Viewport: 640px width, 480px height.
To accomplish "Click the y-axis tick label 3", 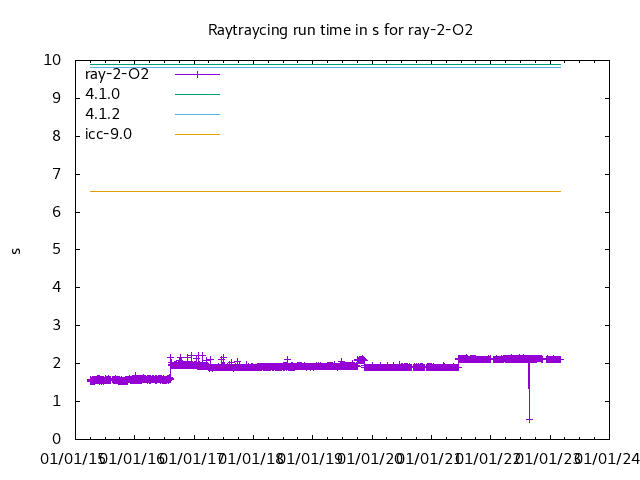I will click(x=57, y=325).
